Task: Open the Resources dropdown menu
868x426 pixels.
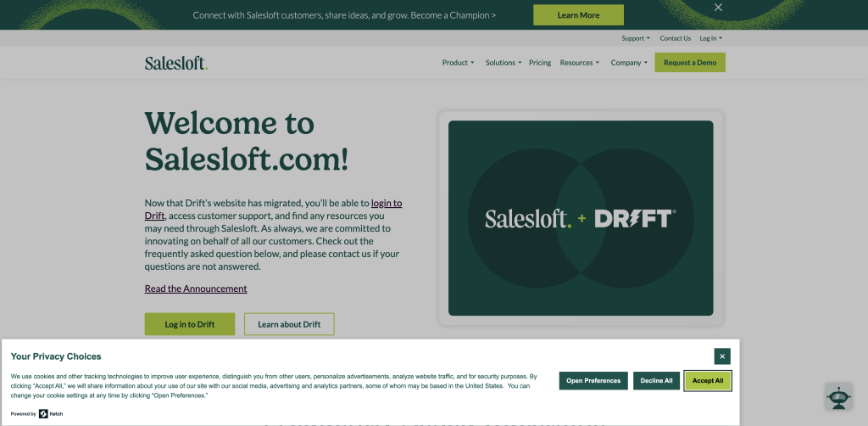Action: (580, 63)
